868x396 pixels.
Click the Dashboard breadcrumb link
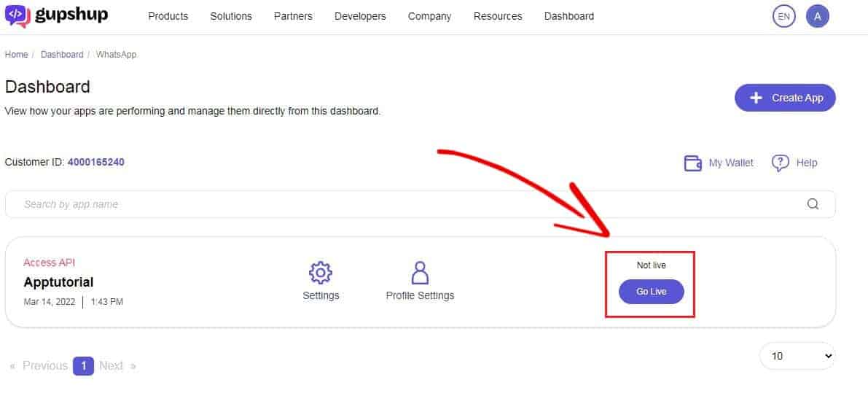point(62,54)
